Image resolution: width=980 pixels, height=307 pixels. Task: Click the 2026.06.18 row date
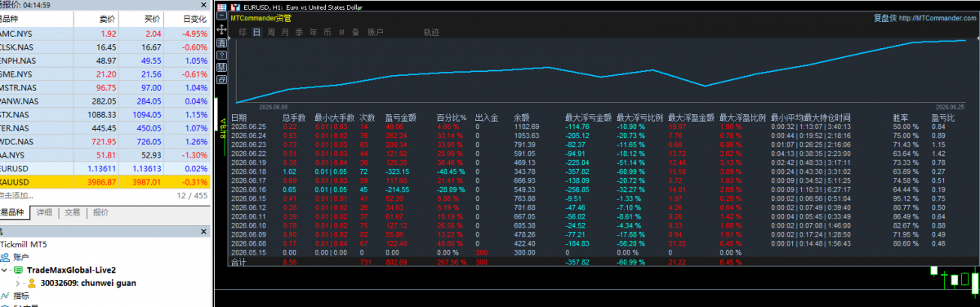tap(249, 171)
